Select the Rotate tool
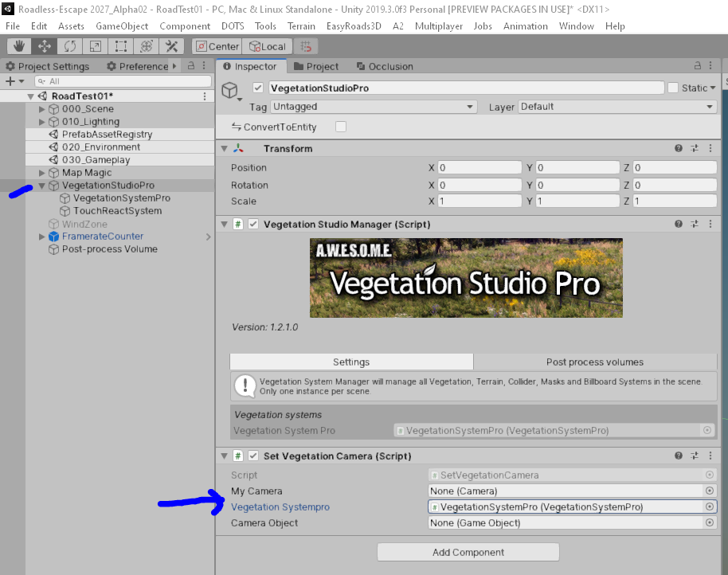This screenshot has height=575, width=728. click(70, 46)
